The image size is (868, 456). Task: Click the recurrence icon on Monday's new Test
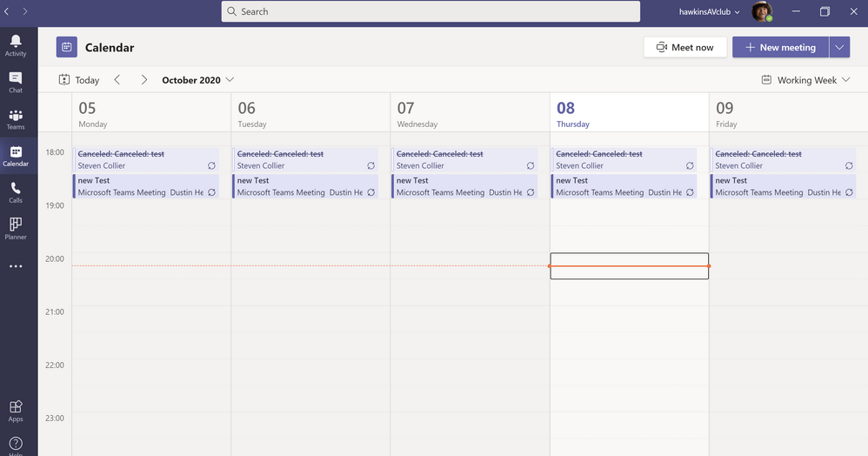coord(211,192)
